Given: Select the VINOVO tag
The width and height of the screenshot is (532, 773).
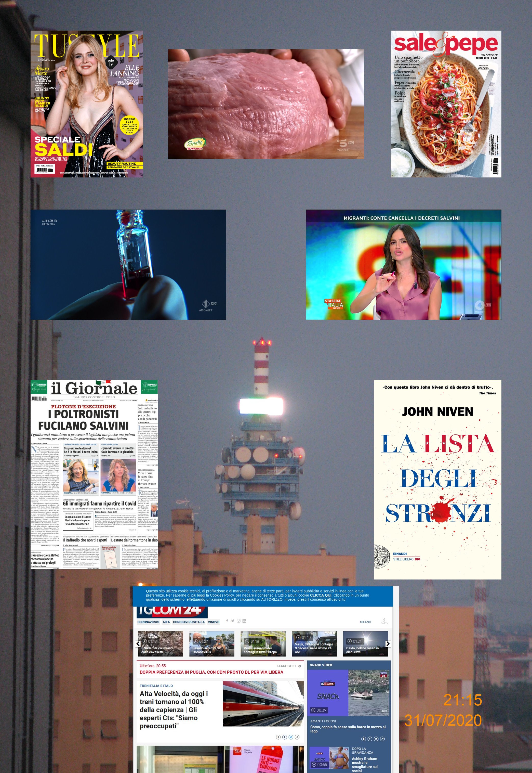Looking at the screenshot, I should [x=213, y=622].
